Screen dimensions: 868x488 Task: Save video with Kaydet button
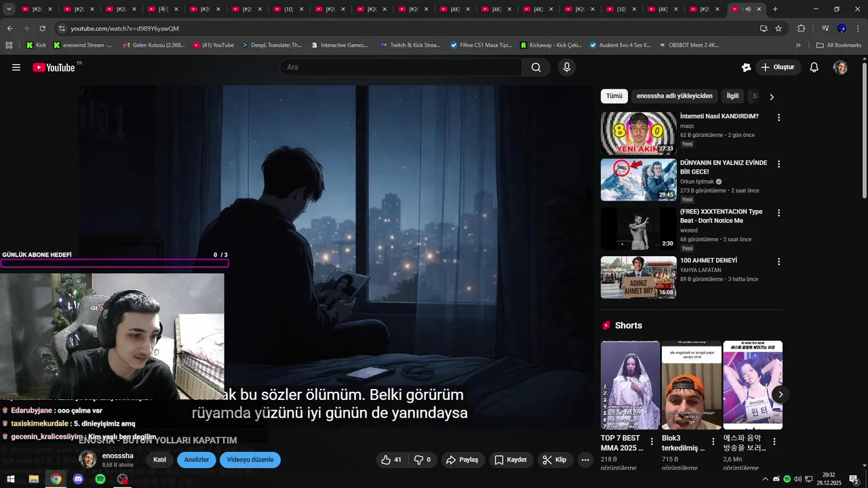pyautogui.click(x=511, y=460)
